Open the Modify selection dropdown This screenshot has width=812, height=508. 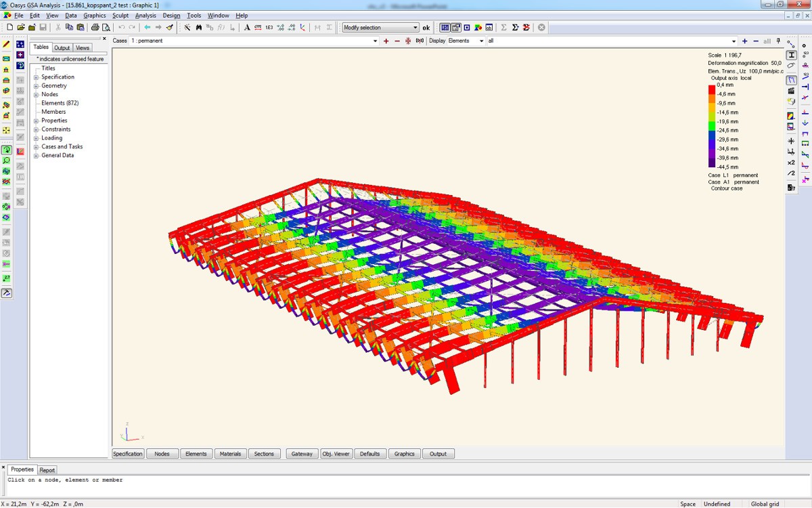click(x=415, y=28)
